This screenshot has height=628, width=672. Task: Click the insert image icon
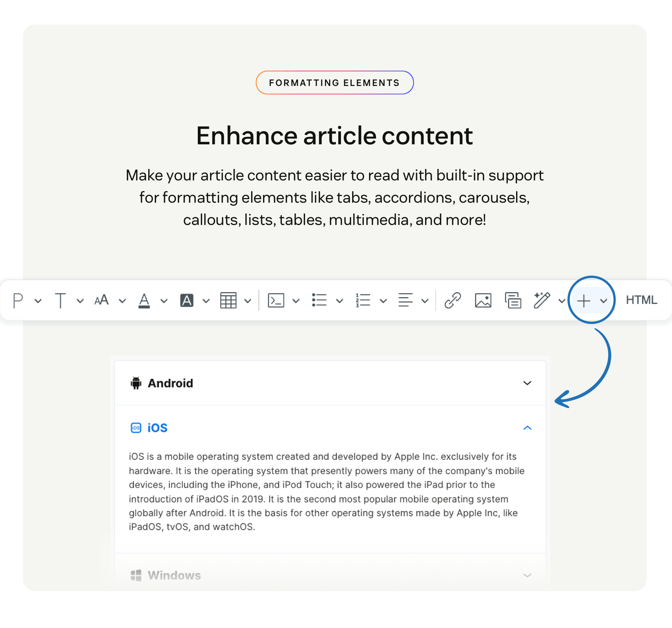coord(483,300)
